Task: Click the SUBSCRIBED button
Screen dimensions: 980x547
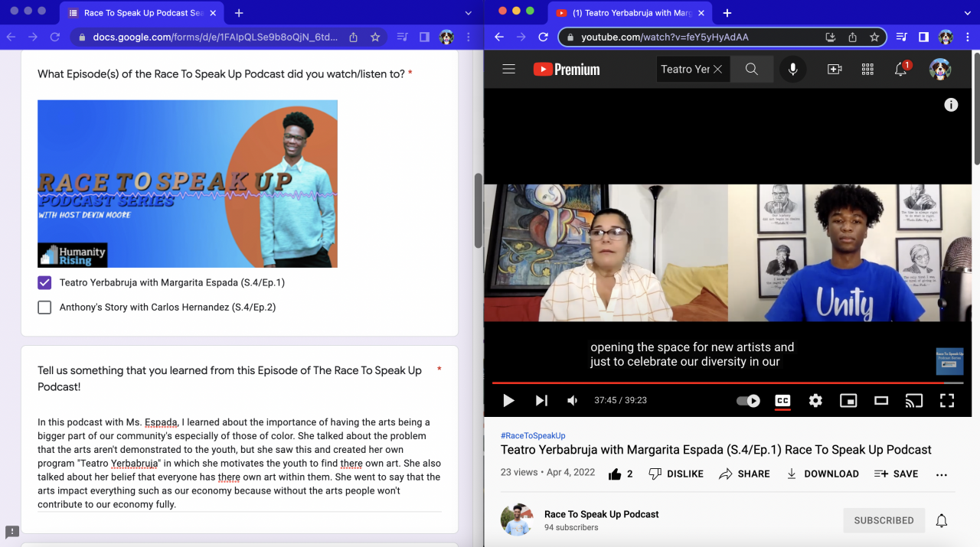Action: 884,520
